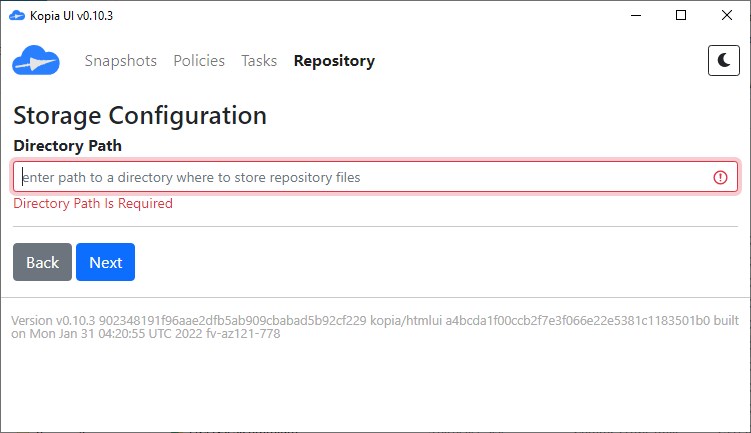This screenshot has height=433, width=751.
Task: Toggle dark mode with the moon button
Action: pos(723,61)
